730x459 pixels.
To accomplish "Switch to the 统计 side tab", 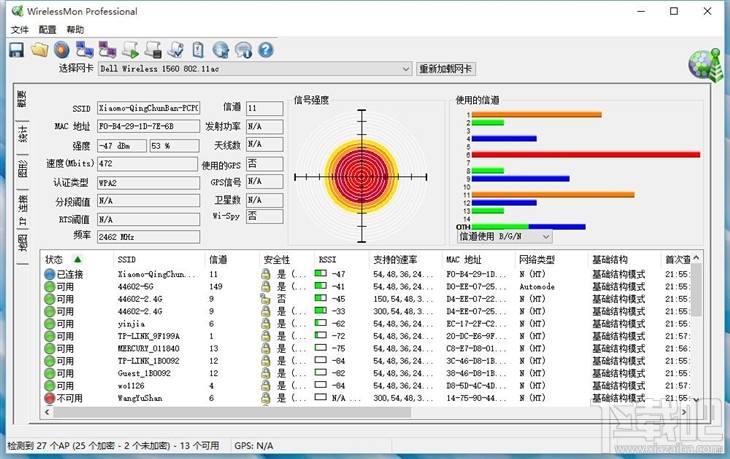I will click(x=22, y=133).
